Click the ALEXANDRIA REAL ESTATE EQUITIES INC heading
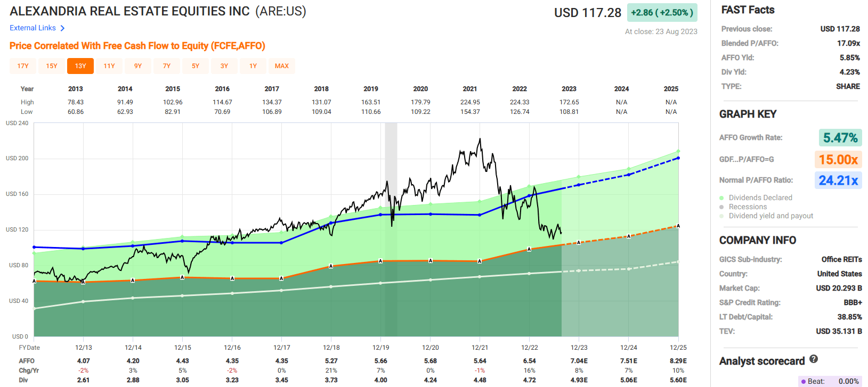The image size is (868, 387). (x=129, y=11)
